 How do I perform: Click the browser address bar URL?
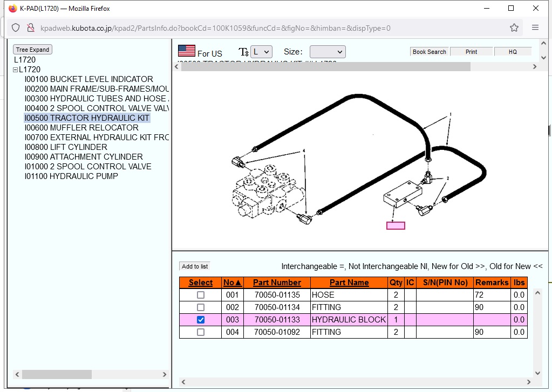point(215,28)
